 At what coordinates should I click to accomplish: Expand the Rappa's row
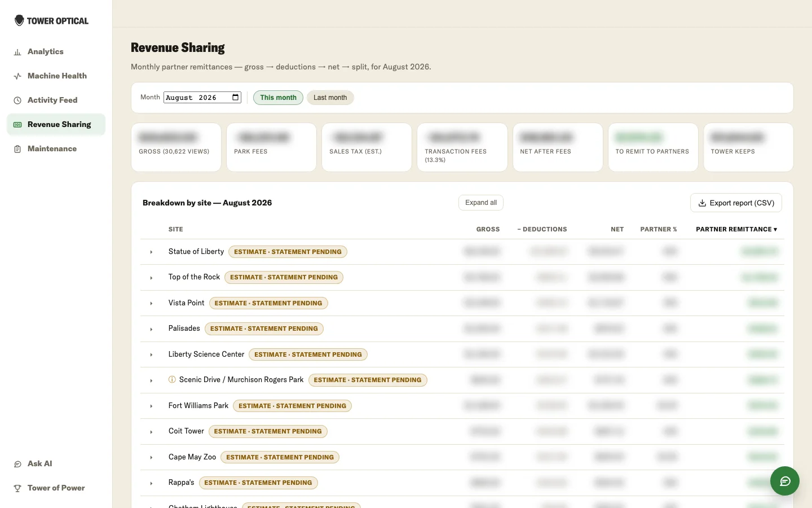pyautogui.click(x=151, y=483)
